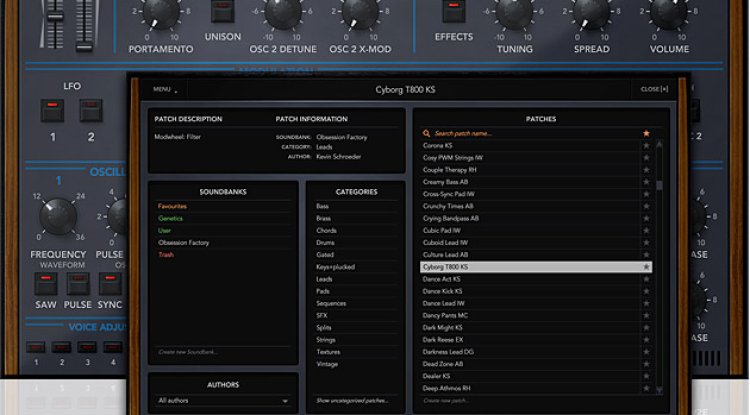Viewport: 750px width, 415px height.
Task: Filter patches by orange favourites star
Action: point(646,133)
